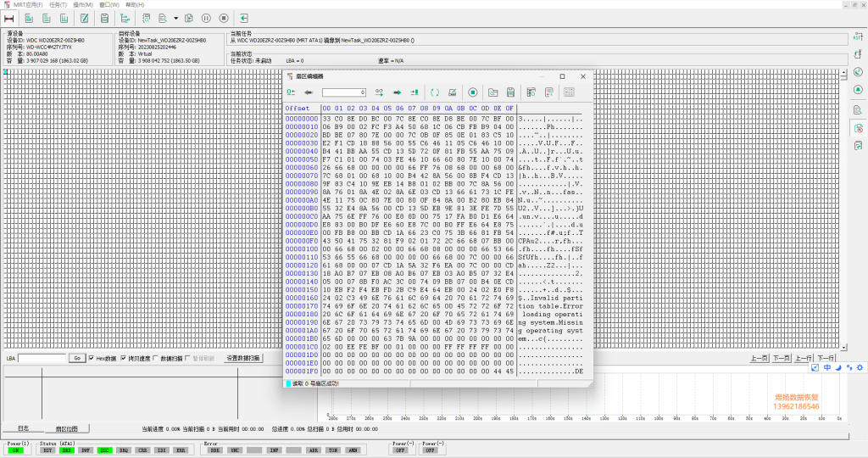Open the 任务(T) menu

pyautogui.click(x=58, y=4)
